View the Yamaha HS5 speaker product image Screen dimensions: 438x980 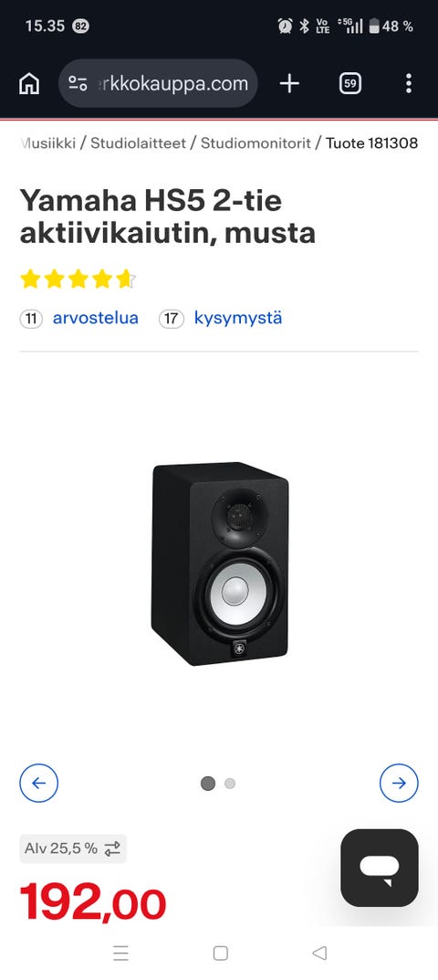tap(220, 564)
